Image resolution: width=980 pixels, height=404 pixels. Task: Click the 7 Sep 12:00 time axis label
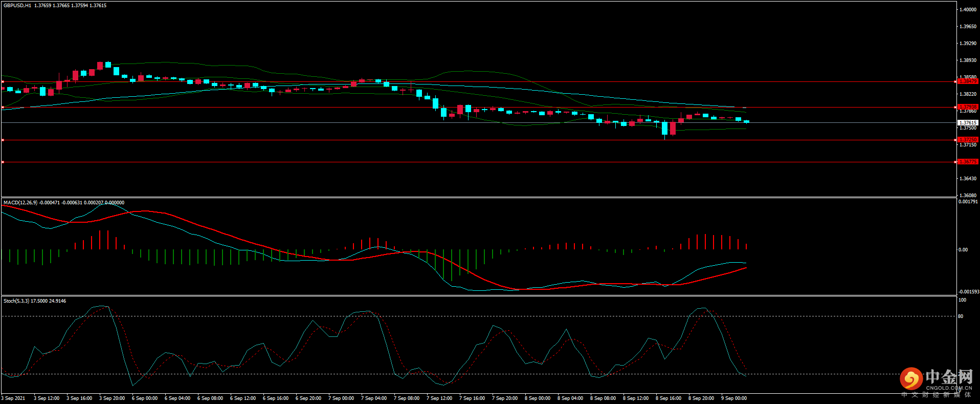tap(439, 398)
